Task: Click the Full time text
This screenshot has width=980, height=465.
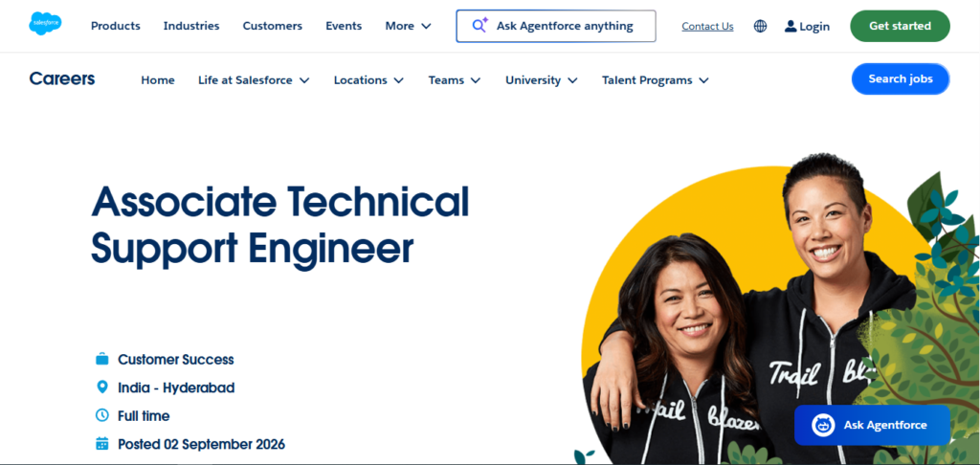Action: coord(144,415)
